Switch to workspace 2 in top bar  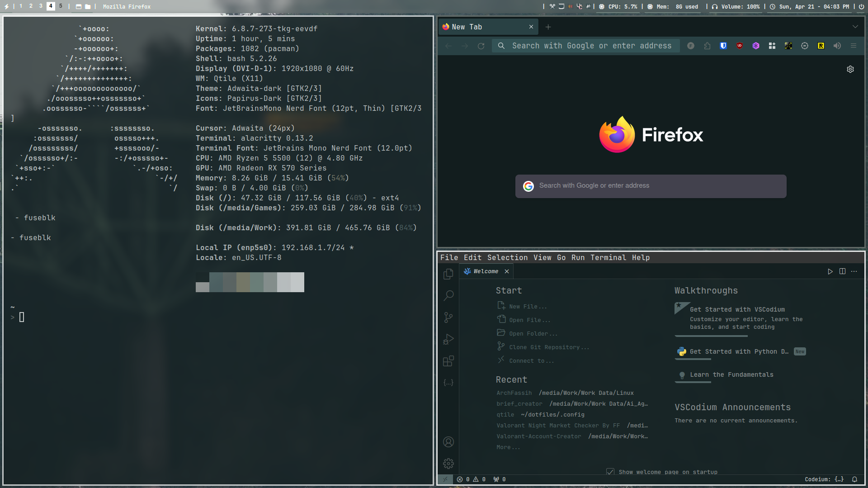[x=31, y=6]
